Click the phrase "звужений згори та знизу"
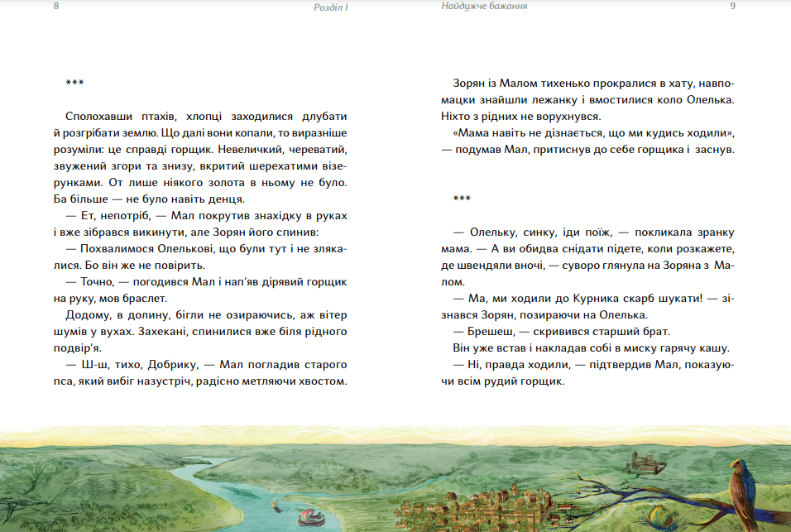This screenshot has width=791, height=532. coord(123,166)
